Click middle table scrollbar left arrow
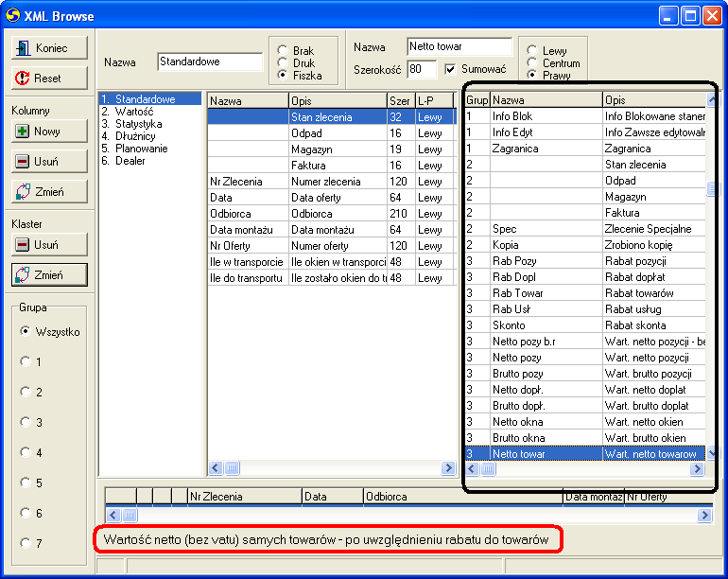 (216, 468)
